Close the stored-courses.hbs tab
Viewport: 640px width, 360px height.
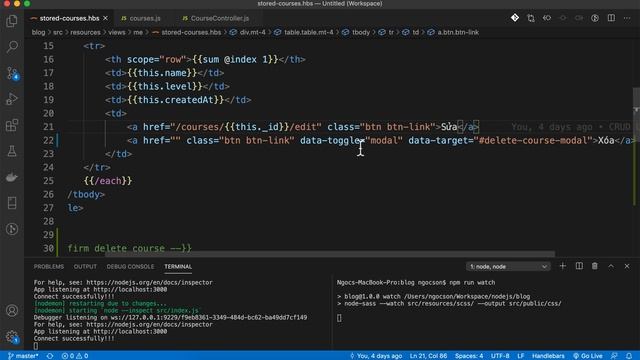click(105, 18)
